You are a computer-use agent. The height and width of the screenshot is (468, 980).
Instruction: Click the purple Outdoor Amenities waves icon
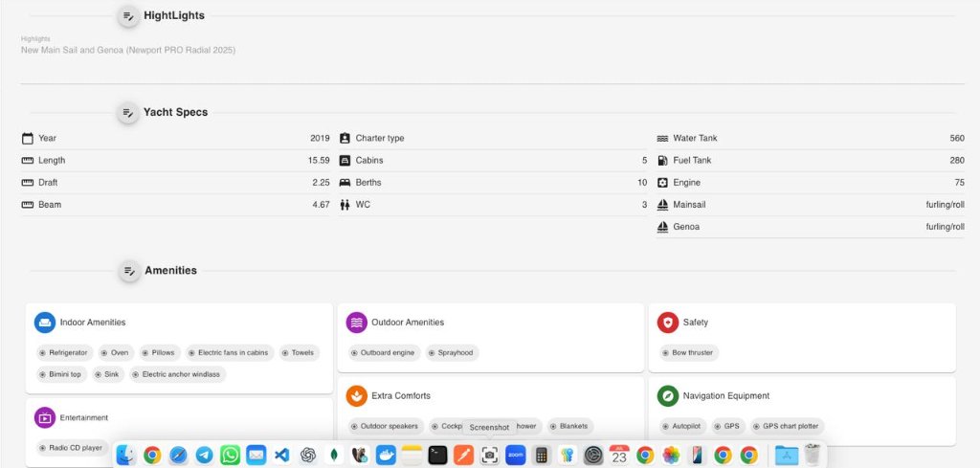point(356,323)
